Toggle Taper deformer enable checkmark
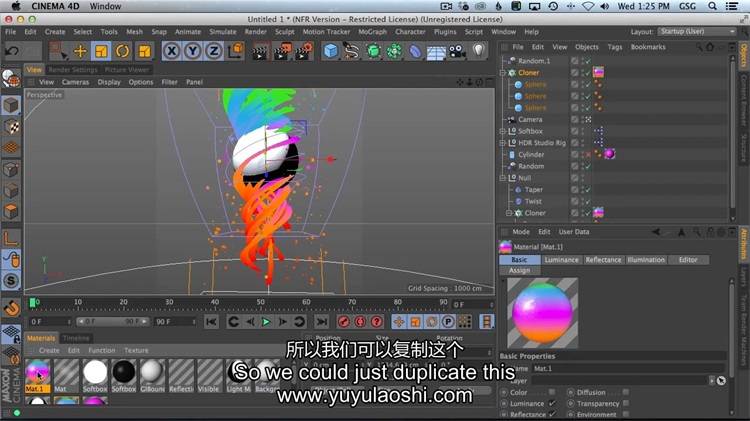750x421 pixels. point(587,189)
